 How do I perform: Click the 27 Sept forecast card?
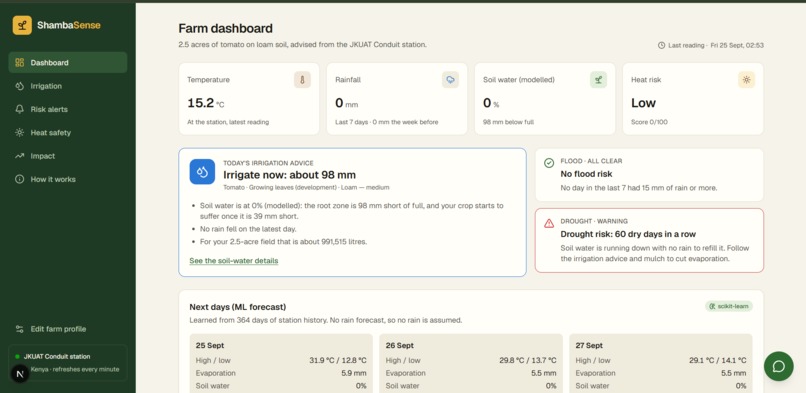[x=661, y=363]
